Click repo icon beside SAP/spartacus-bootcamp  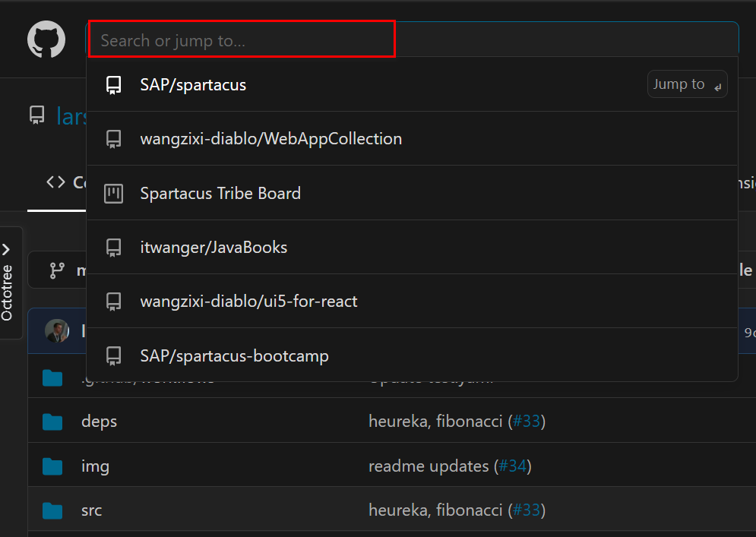(x=114, y=355)
